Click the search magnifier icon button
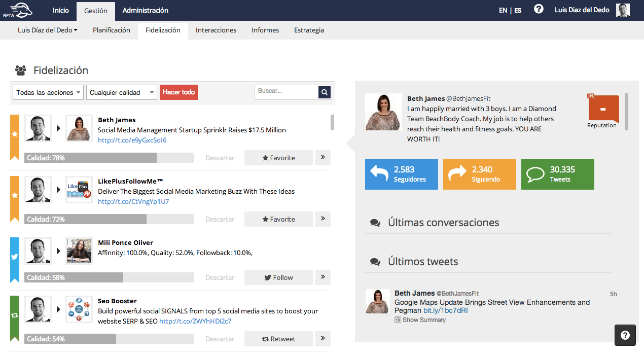The image size is (644, 355). [325, 92]
